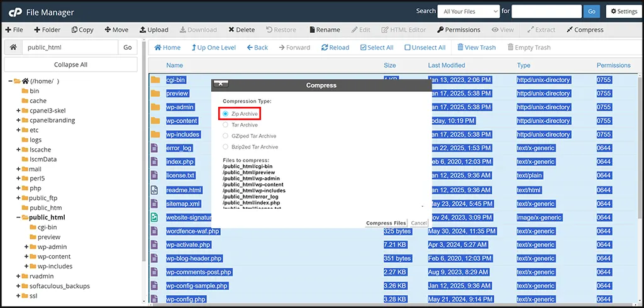Expand the perl5 tree folder
The height and width of the screenshot is (308, 644).
(x=18, y=179)
